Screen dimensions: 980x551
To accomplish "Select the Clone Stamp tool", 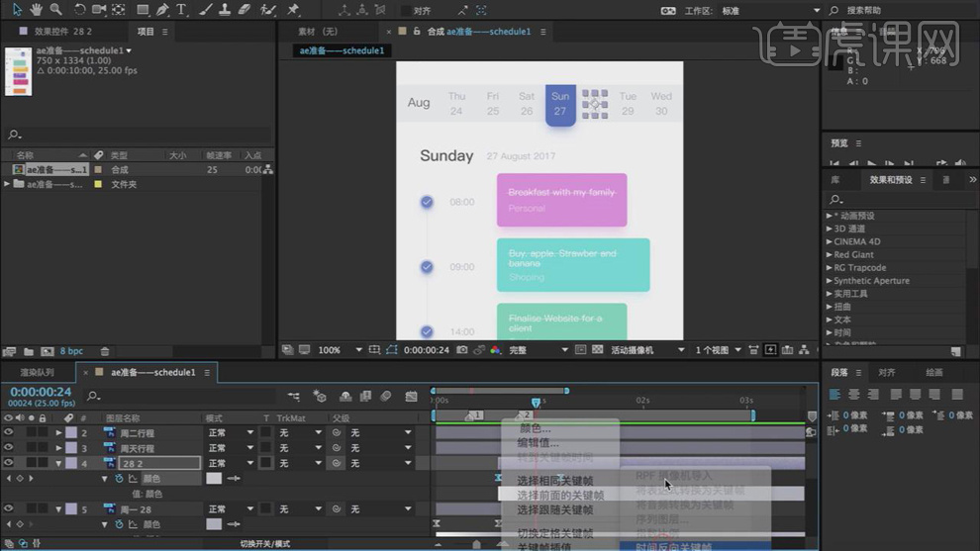I will pos(224,9).
